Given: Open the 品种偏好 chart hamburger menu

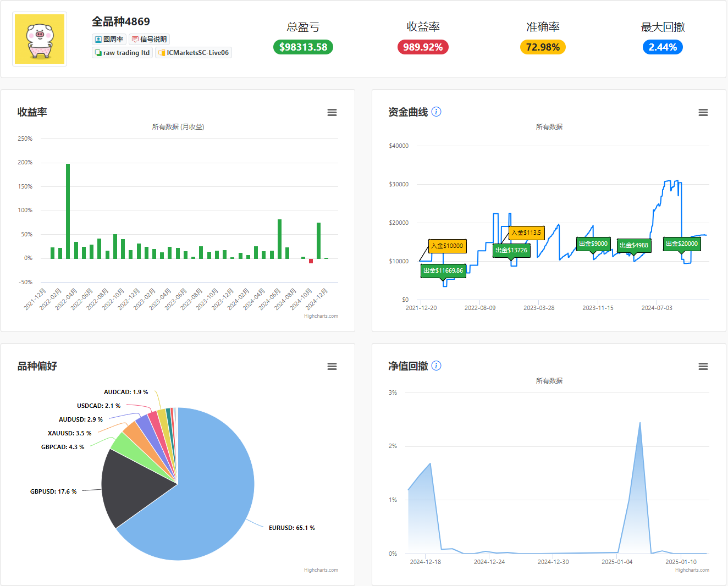Looking at the screenshot, I should tap(332, 366).
